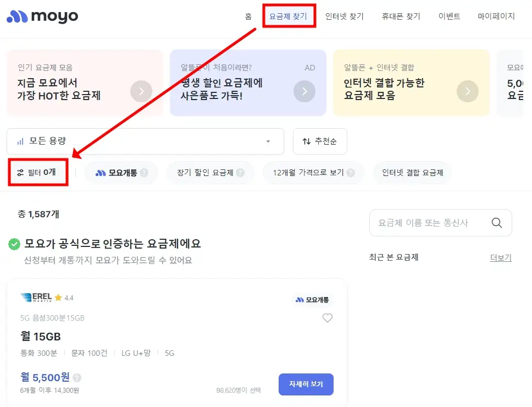Image resolution: width=532 pixels, height=407 pixels.
Task: Enable the 12개월 가격으로 보기 filter chip
Action: click(313, 172)
